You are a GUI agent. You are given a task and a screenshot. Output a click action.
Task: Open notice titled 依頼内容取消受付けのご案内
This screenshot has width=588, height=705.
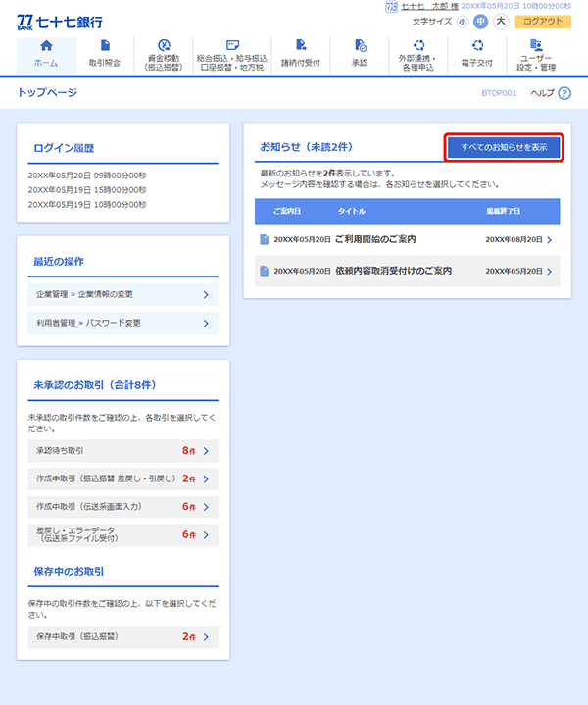pyautogui.click(x=393, y=271)
